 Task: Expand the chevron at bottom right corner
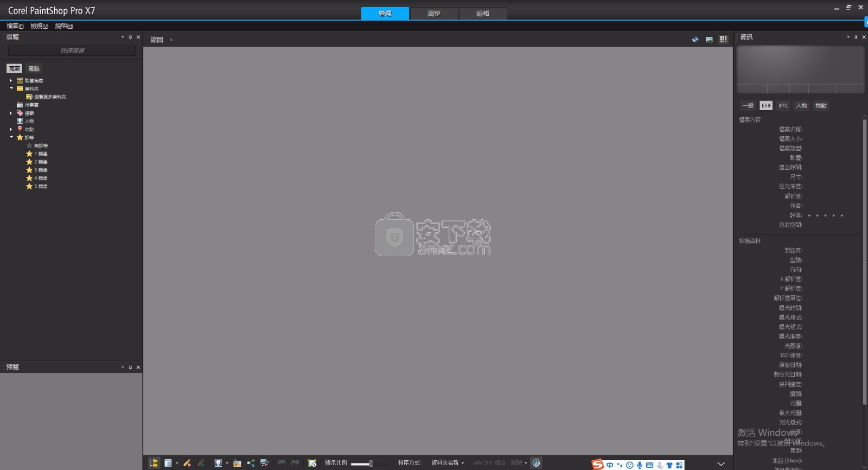click(721, 464)
